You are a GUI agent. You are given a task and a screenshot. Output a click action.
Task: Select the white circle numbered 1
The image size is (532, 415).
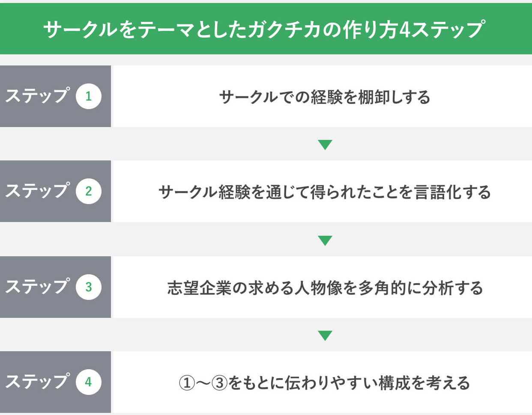point(88,96)
